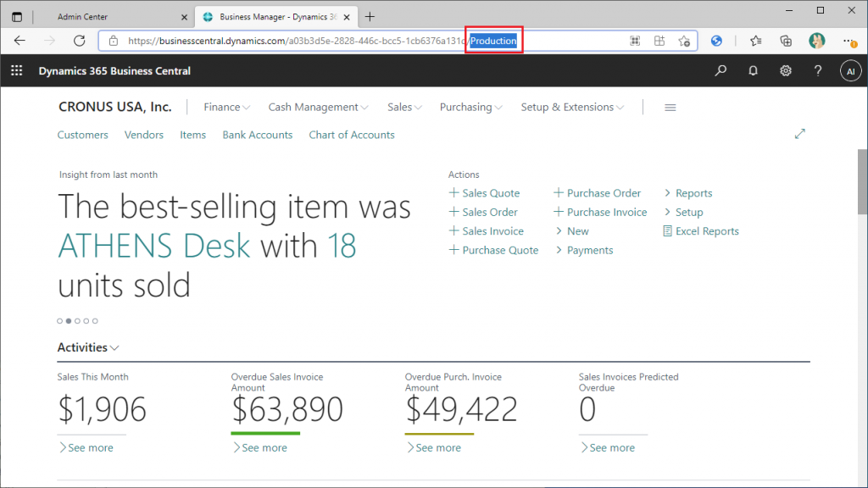Open the AI user account avatar

(x=850, y=71)
